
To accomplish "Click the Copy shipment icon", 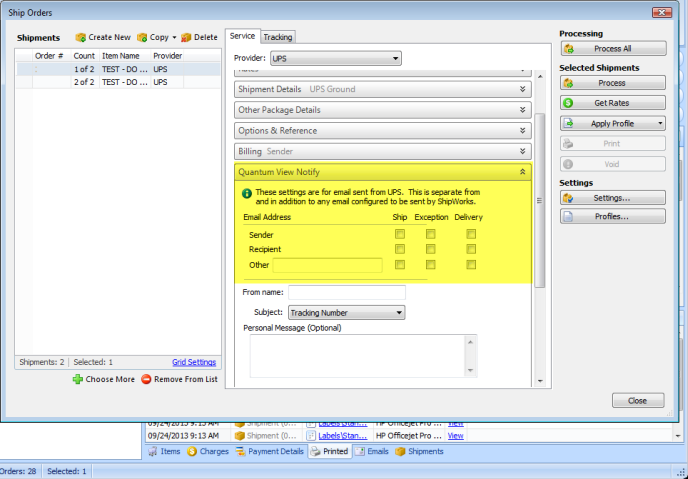I will point(142,37).
